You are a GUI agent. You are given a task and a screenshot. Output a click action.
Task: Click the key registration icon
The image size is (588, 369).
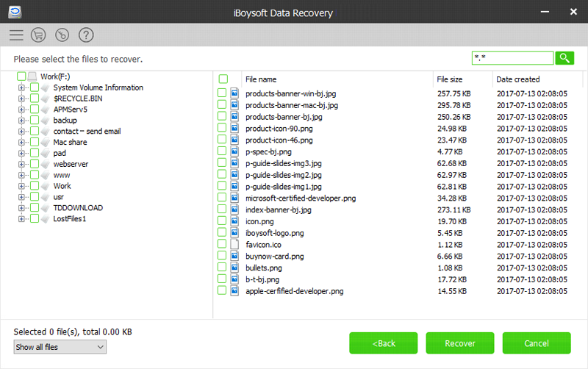pyautogui.click(x=62, y=35)
